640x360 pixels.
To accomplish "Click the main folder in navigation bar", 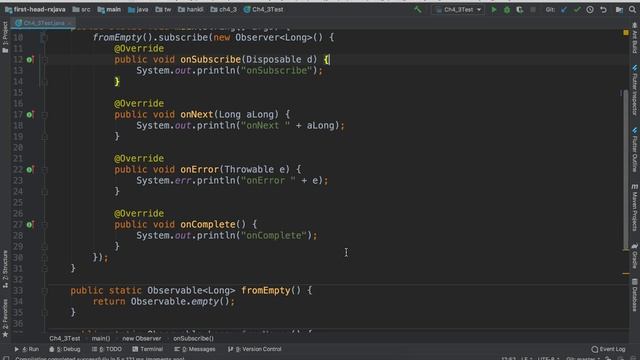I will (109, 9).
